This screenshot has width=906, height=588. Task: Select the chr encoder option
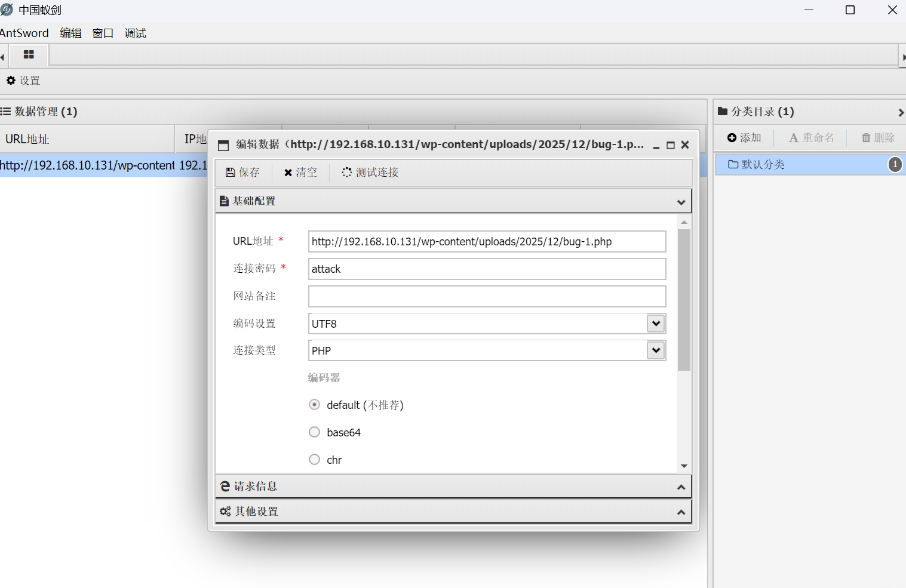tap(315, 459)
